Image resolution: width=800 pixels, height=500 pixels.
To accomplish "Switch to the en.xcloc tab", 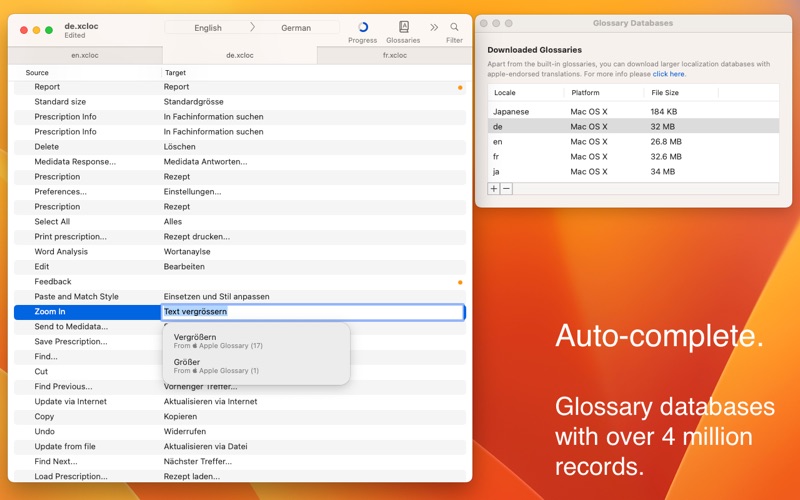I will 85,55.
